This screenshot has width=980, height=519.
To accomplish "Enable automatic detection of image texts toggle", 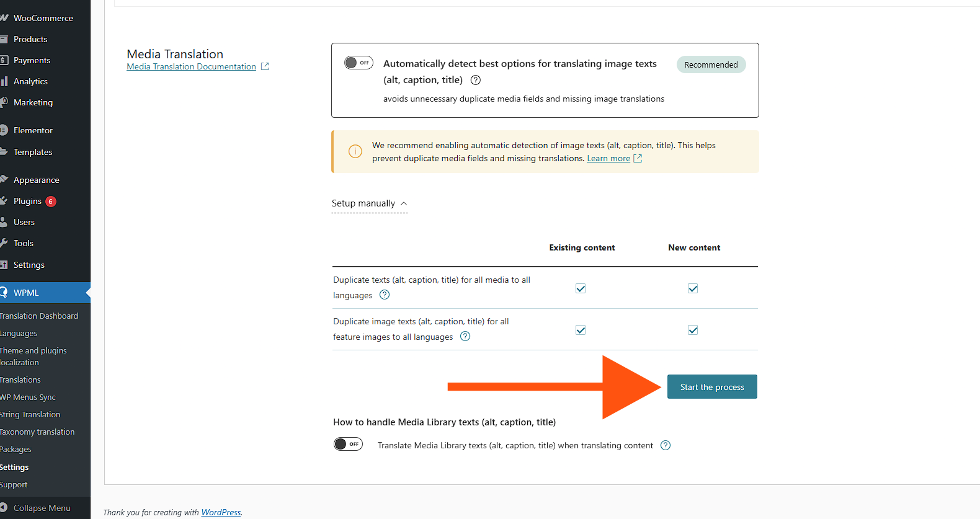I will click(359, 63).
